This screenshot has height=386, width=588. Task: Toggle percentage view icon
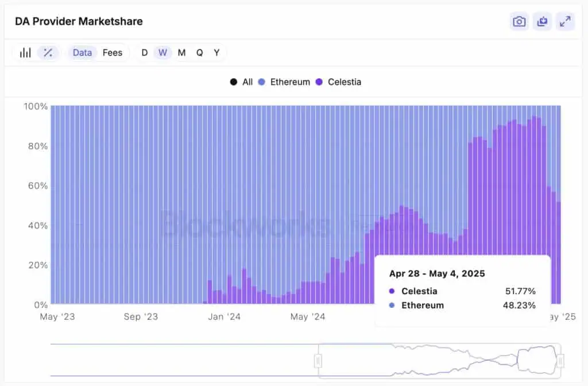point(48,52)
